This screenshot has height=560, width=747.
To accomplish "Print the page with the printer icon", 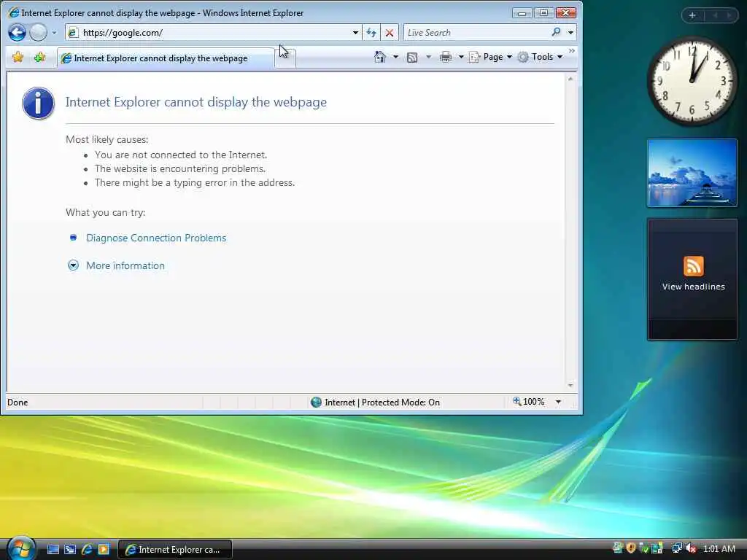I will [446, 57].
